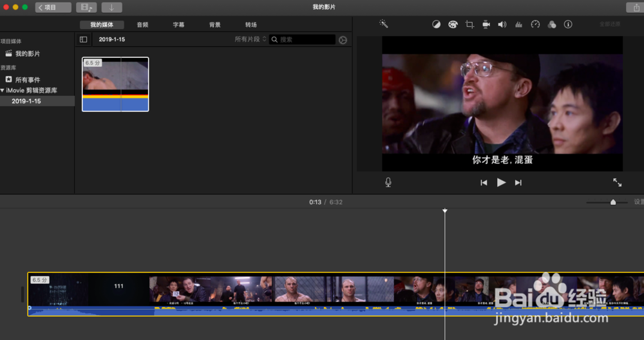Click the media search (搜索) field
This screenshot has width=644, height=340.
pyautogui.click(x=302, y=39)
